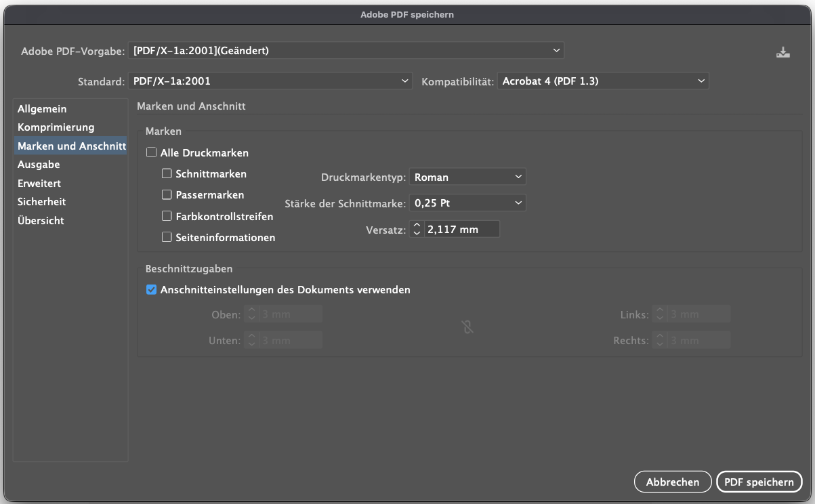Image resolution: width=815 pixels, height=504 pixels.
Task: Disable Anschnitteinstellungen des Dokuments verwenden
Action: pos(150,289)
